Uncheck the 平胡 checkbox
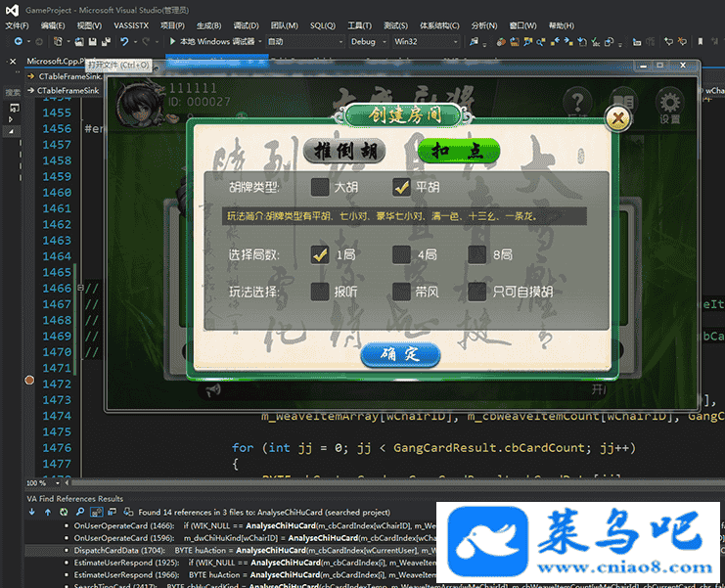 coord(401,187)
